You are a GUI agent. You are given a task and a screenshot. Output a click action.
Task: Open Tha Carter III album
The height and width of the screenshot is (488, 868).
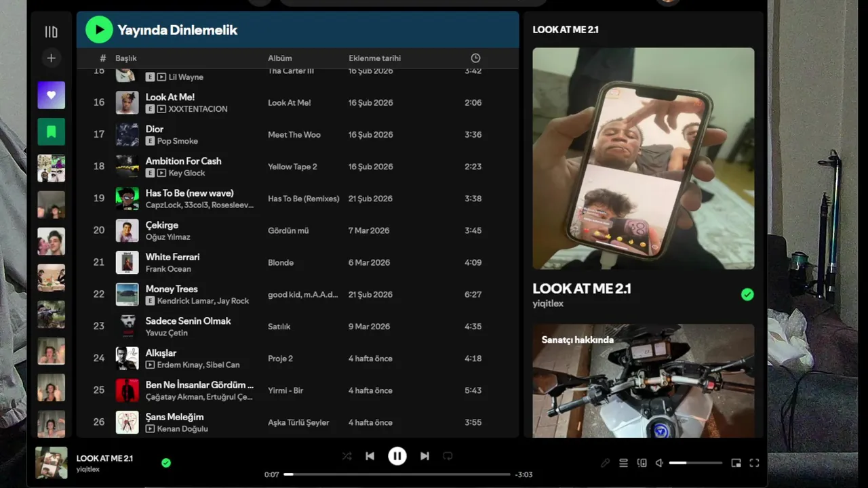pos(291,71)
